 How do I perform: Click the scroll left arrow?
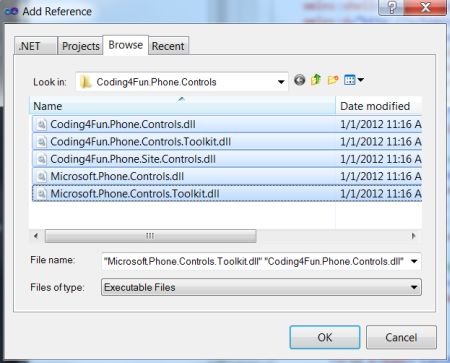(36, 236)
